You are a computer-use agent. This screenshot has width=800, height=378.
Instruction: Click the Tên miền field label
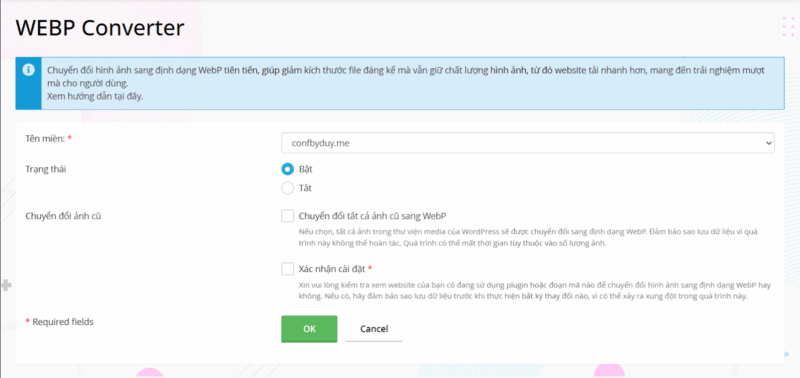tap(48, 139)
